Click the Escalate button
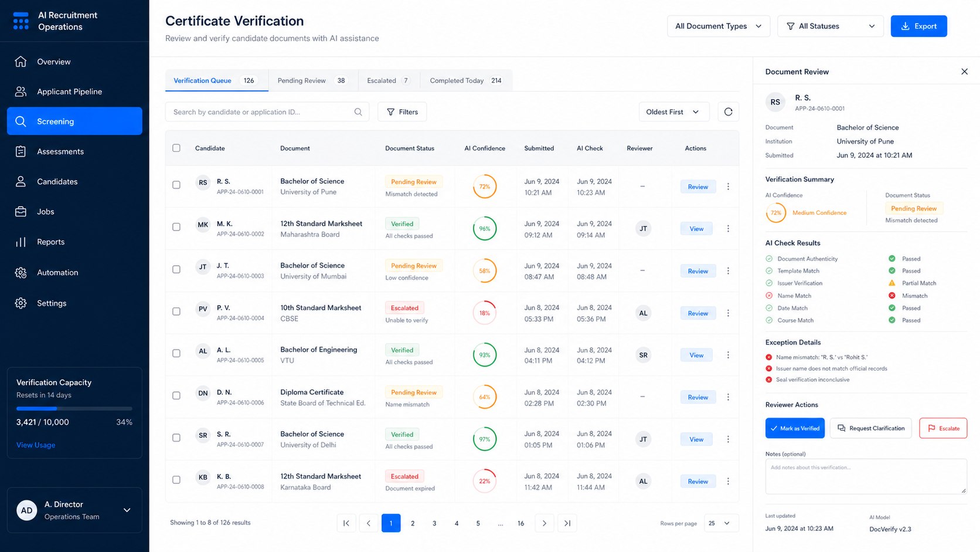The height and width of the screenshot is (552, 980). pos(943,428)
